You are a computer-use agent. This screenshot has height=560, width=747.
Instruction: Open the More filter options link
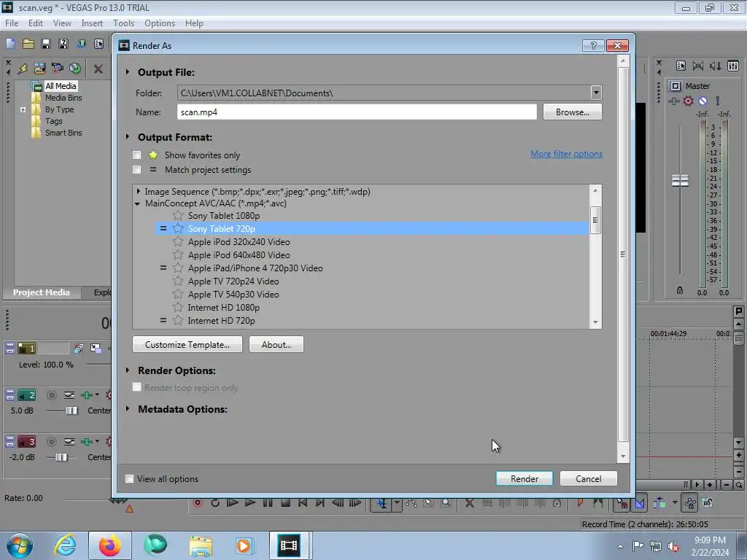coord(566,154)
